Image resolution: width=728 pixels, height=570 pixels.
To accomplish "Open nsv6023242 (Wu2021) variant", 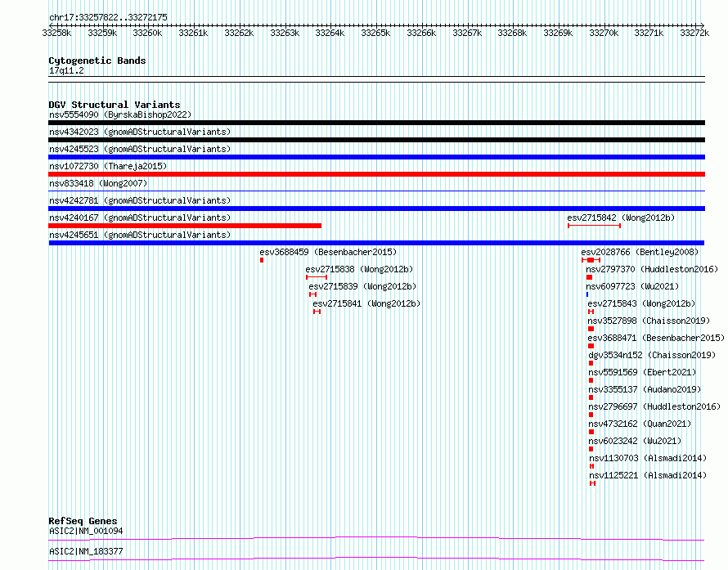I will pos(635,441).
